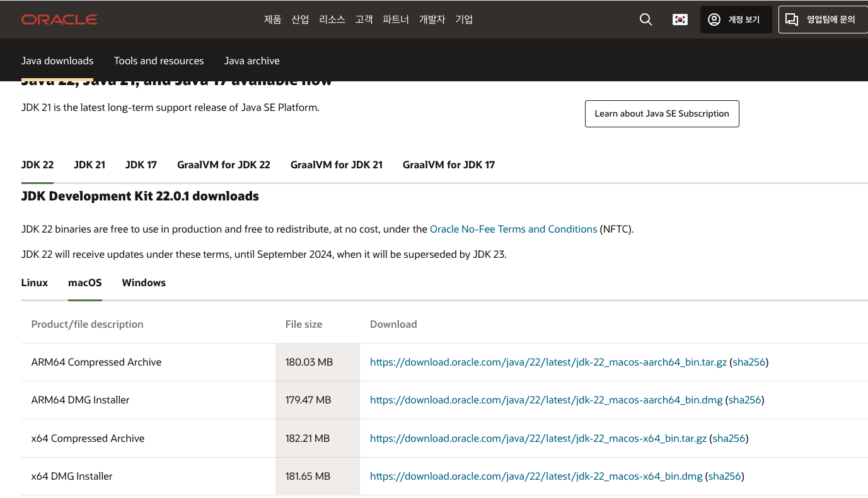Open the 산업 menu

coord(300,20)
